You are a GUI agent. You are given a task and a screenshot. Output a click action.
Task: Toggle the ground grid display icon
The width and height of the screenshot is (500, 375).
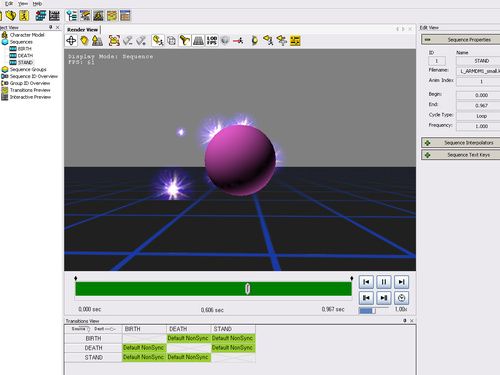pyautogui.click(x=198, y=41)
